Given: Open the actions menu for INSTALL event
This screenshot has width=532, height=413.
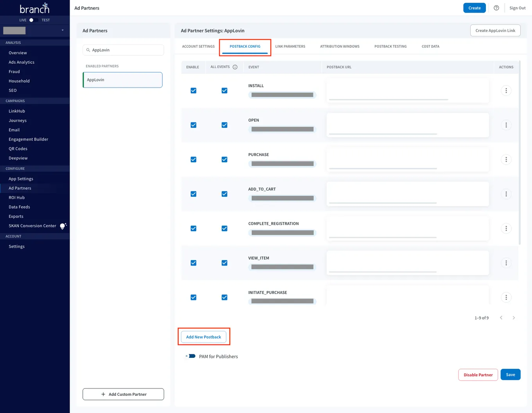Looking at the screenshot, I should pyautogui.click(x=506, y=90).
